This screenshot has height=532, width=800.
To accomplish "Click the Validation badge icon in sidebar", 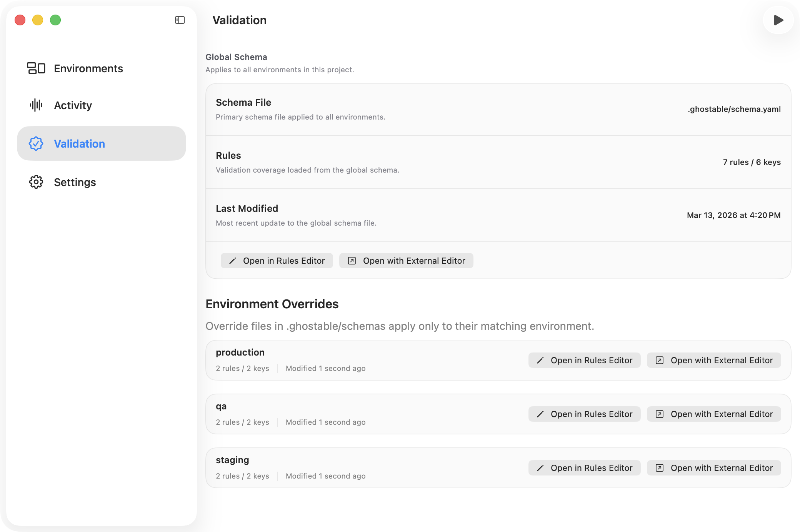I will (x=36, y=144).
